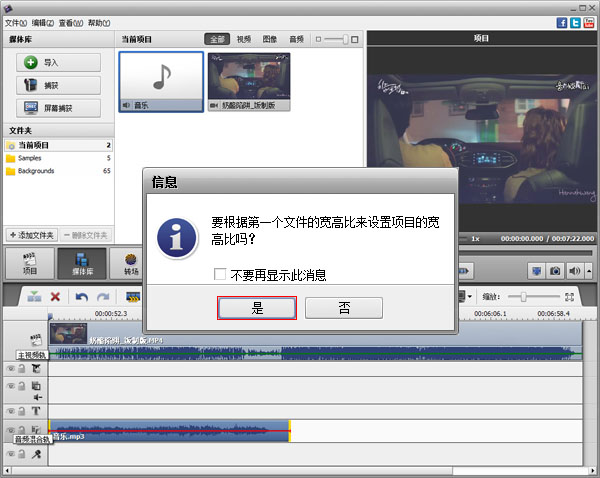Click the next frame arrow button under preview

(465, 271)
